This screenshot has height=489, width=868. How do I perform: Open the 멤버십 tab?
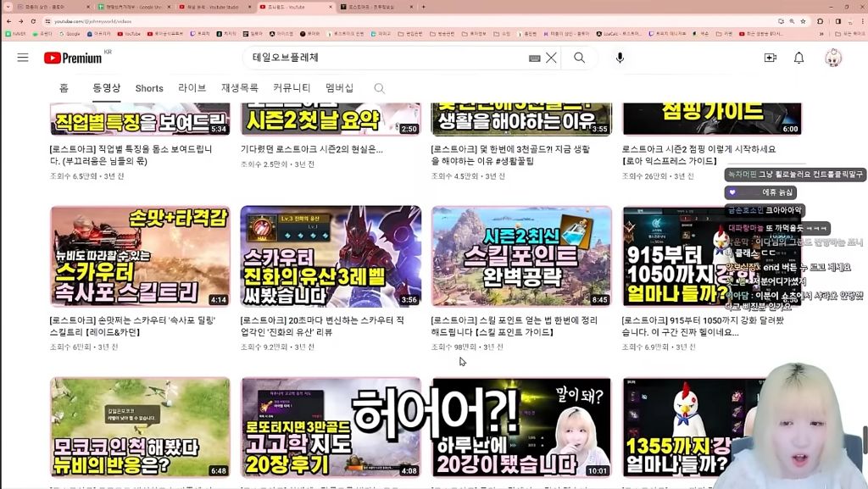click(x=339, y=88)
